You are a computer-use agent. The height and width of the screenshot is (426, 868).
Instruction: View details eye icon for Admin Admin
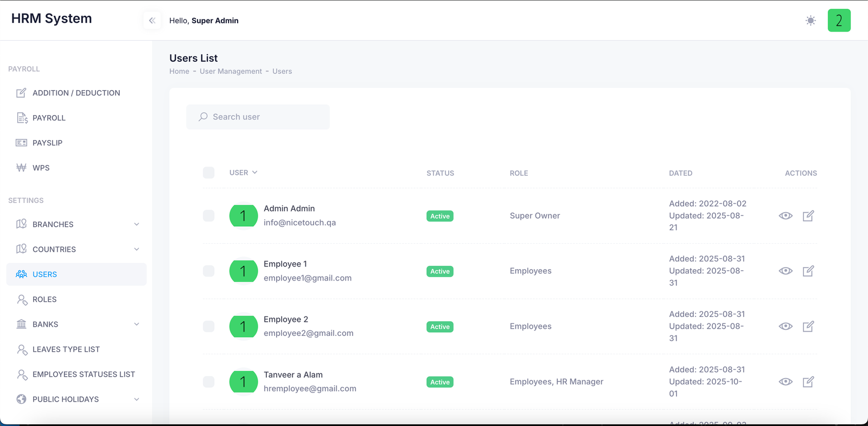tap(786, 216)
